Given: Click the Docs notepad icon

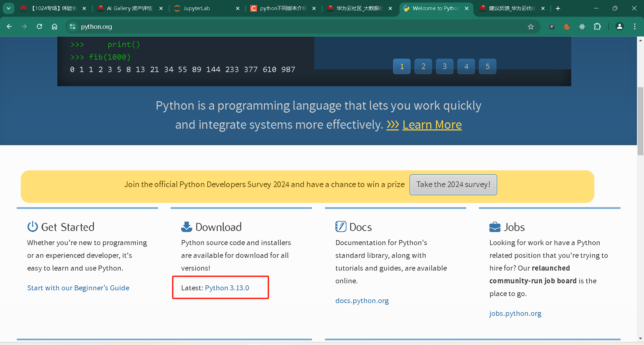Looking at the screenshot, I should [x=341, y=227].
